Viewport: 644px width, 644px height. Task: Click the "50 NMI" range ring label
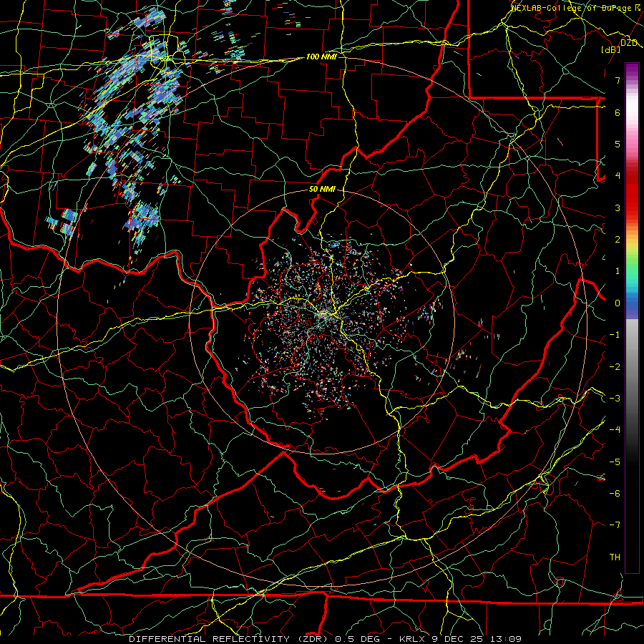point(322,190)
